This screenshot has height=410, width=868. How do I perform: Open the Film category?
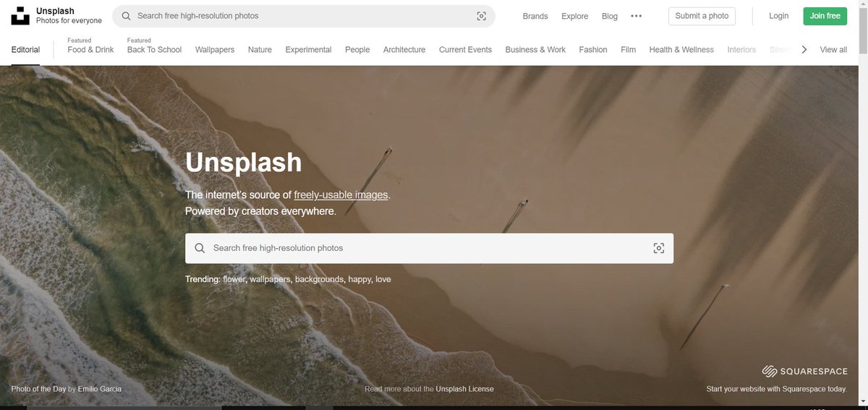[629, 50]
